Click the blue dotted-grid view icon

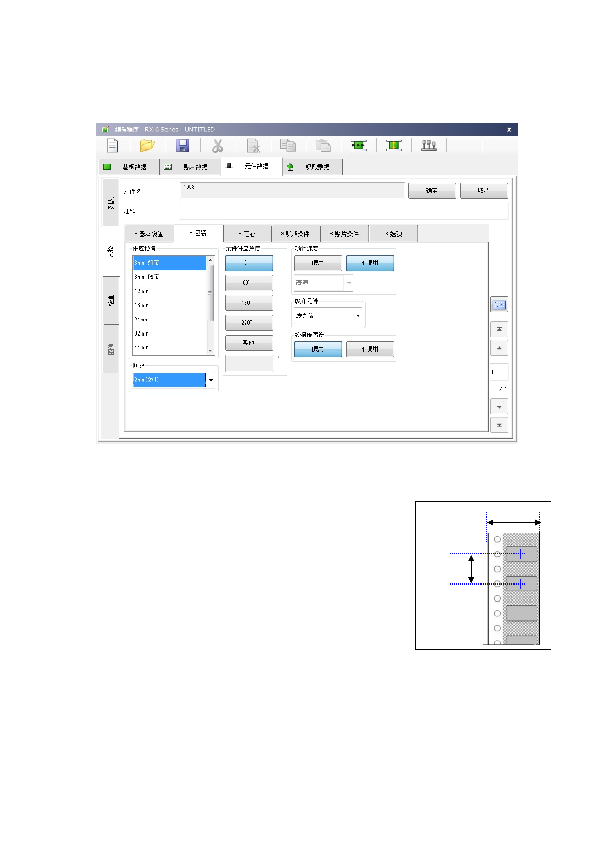point(499,305)
